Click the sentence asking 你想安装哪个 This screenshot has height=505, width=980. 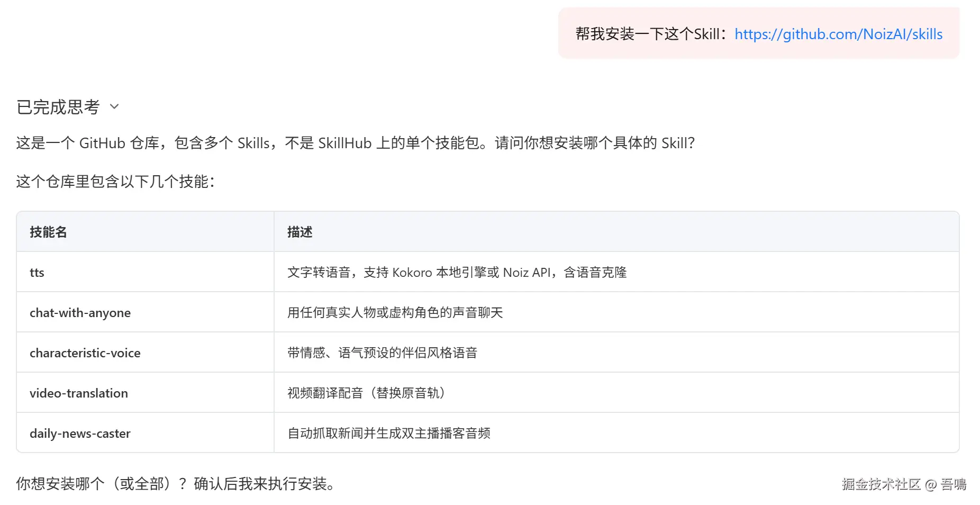tap(175, 484)
